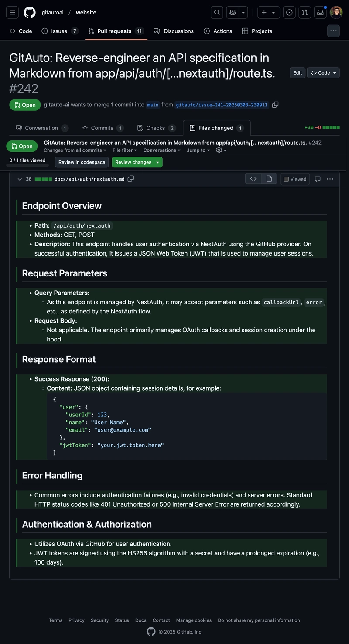Screen dimensions: 349x644
Task: Open the Review changes button
Action: pos(137,162)
